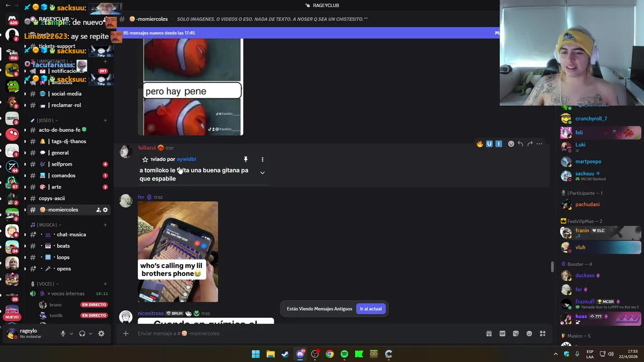Create an invite for the momiercoles channel

tap(98, 210)
